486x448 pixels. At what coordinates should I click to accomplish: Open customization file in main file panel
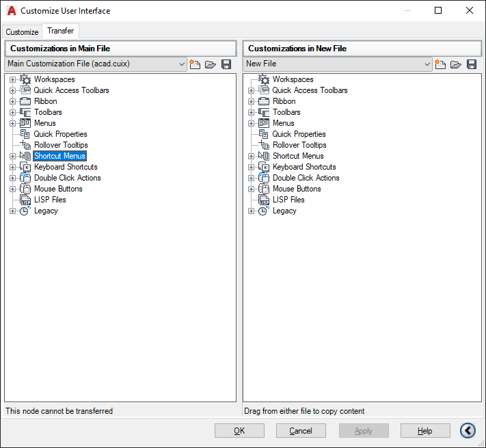tap(211, 64)
